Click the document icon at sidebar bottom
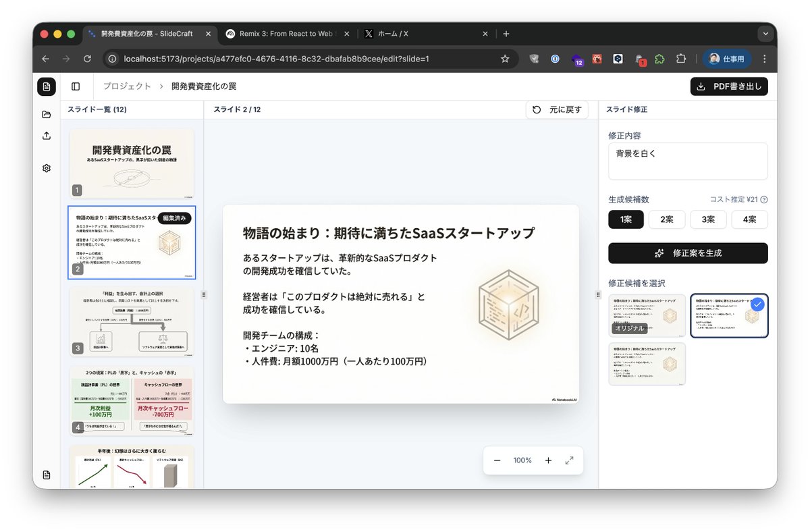Viewport: 810px width, 532px height. 46,475
